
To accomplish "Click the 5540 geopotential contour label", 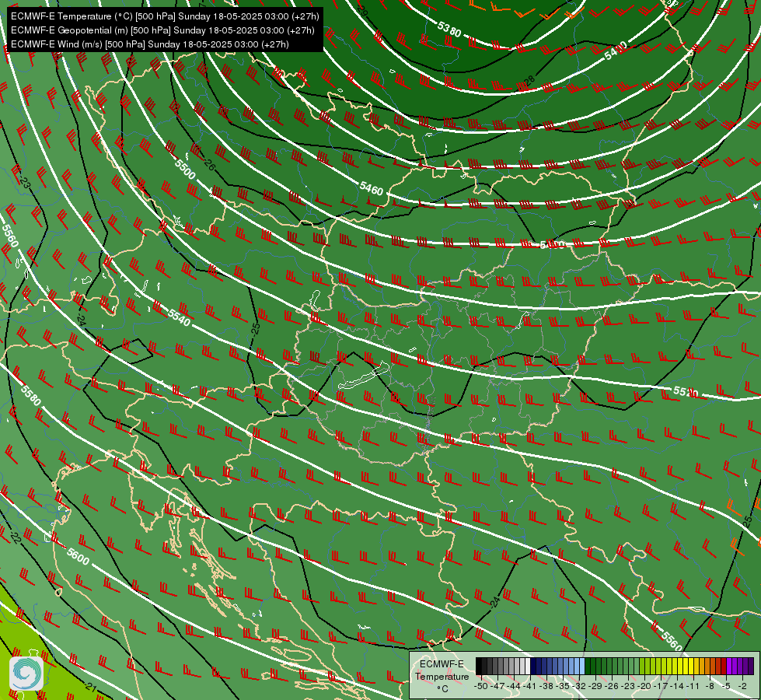I will 179,317.
